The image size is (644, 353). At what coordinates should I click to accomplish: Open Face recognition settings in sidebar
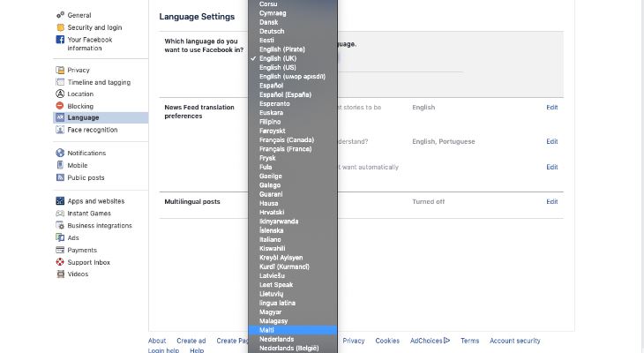pyautogui.click(x=92, y=130)
